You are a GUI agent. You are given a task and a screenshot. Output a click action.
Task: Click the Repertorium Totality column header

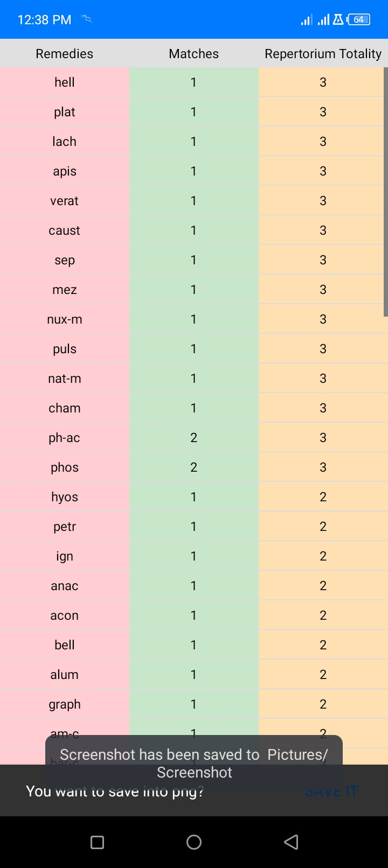click(323, 54)
